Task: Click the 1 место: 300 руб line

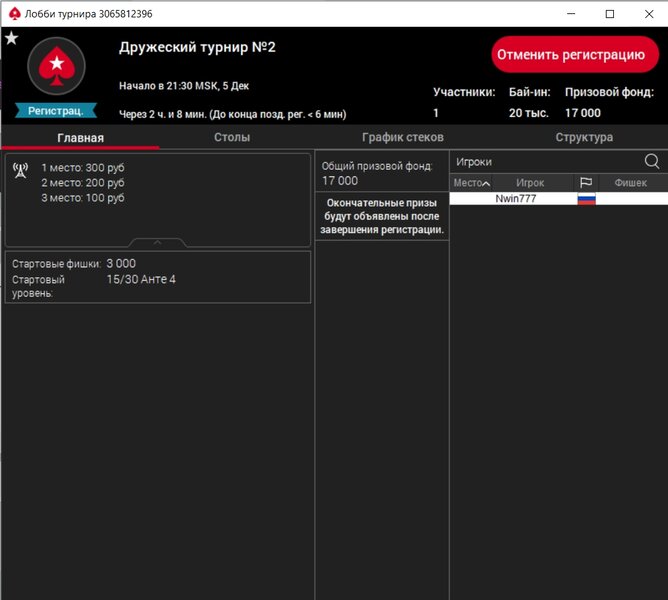Action: click(x=83, y=167)
